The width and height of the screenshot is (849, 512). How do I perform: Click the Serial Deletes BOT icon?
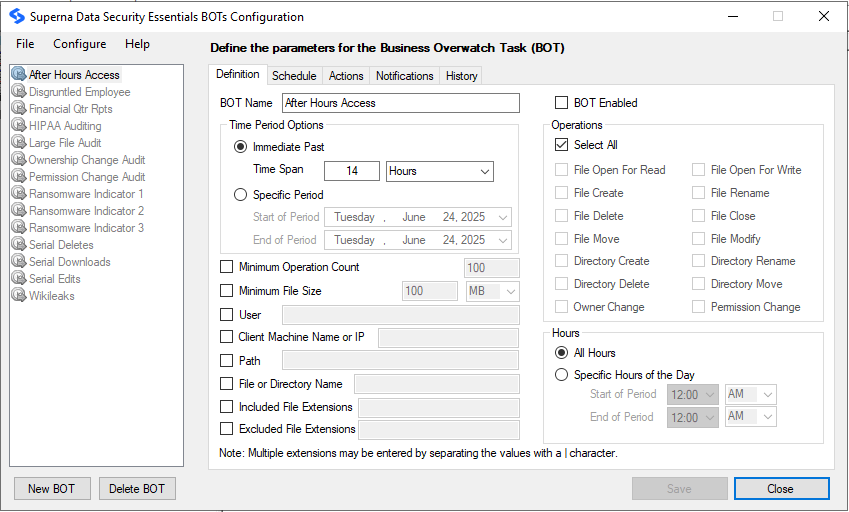click(x=19, y=244)
